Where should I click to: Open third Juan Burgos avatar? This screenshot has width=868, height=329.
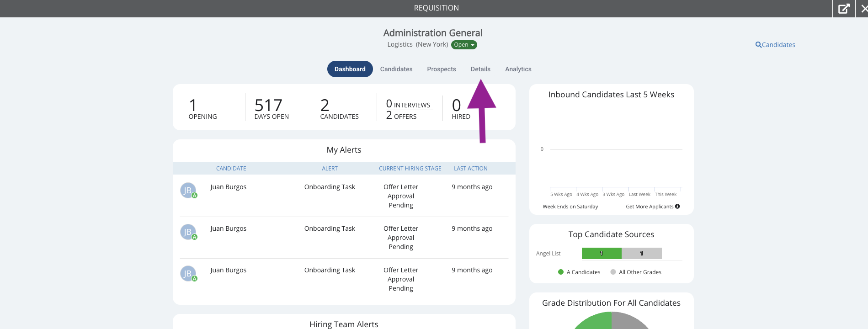[188, 274]
